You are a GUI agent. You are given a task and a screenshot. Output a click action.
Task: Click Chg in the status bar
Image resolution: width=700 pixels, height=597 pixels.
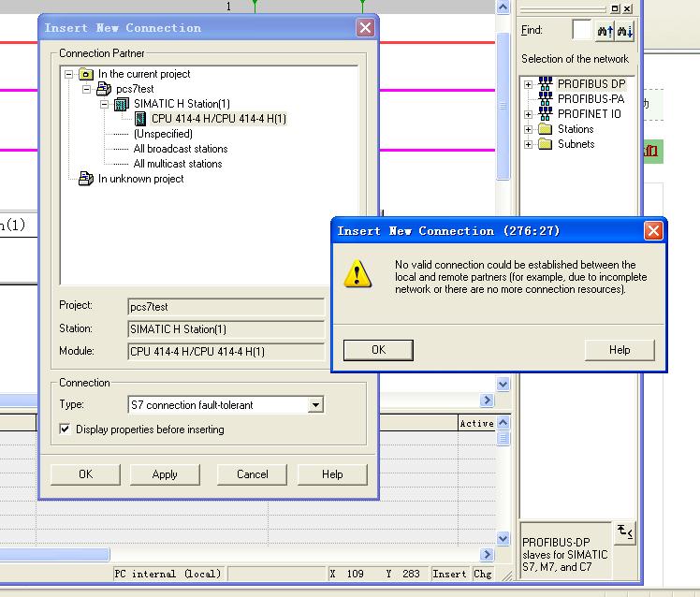[483, 574]
